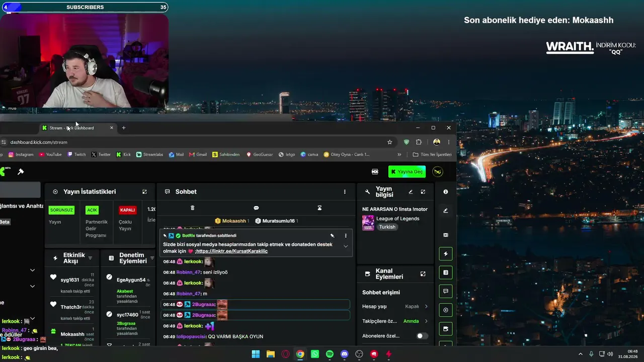
Task: Open the GeoGuessr bookmark
Action: point(260,155)
